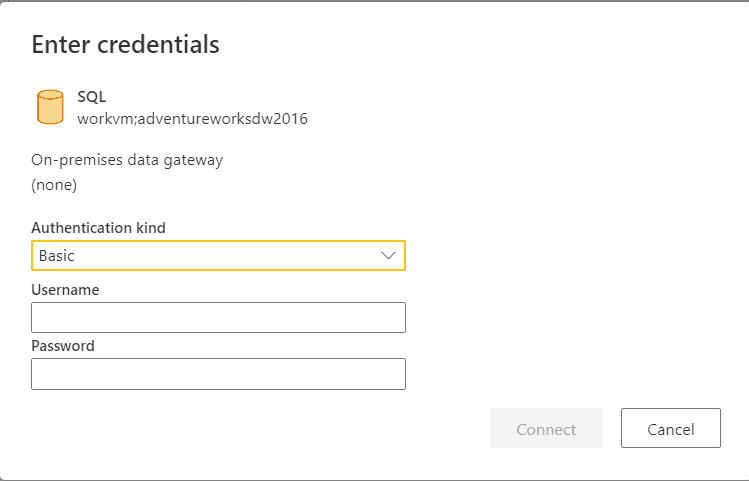This screenshot has height=481, width=749.
Task: Click the Authentication kind label
Action: (98, 228)
